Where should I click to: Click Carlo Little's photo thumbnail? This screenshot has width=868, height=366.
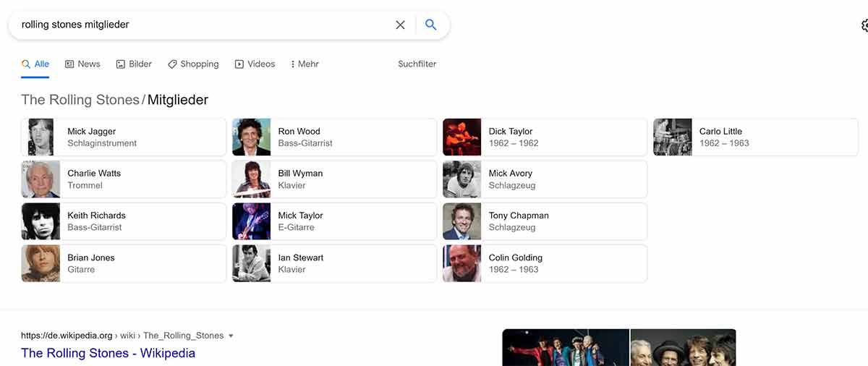pos(673,137)
